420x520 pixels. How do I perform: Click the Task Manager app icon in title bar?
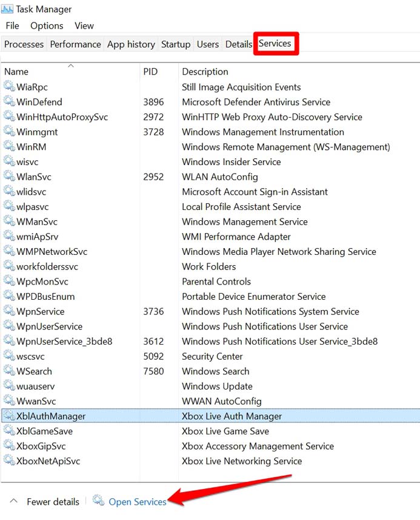click(x=7, y=8)
